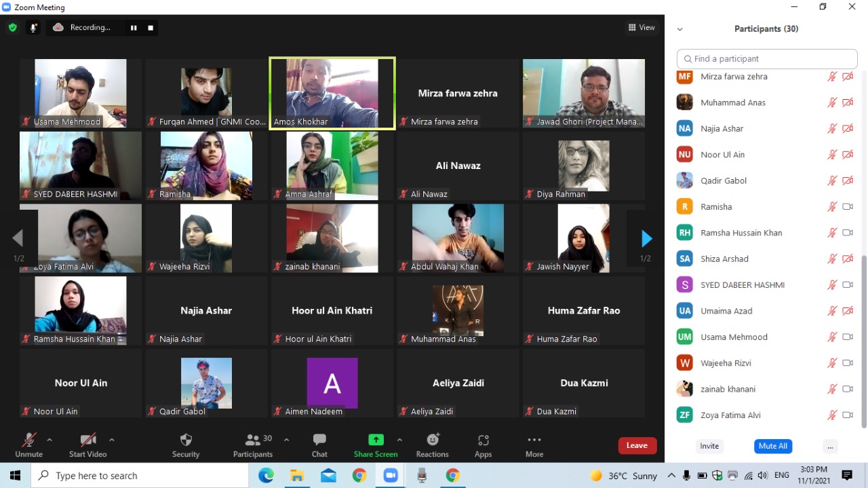Click the Mute All button
The height and width of the screenshot is (488, 868).
(x=773, y=446)
